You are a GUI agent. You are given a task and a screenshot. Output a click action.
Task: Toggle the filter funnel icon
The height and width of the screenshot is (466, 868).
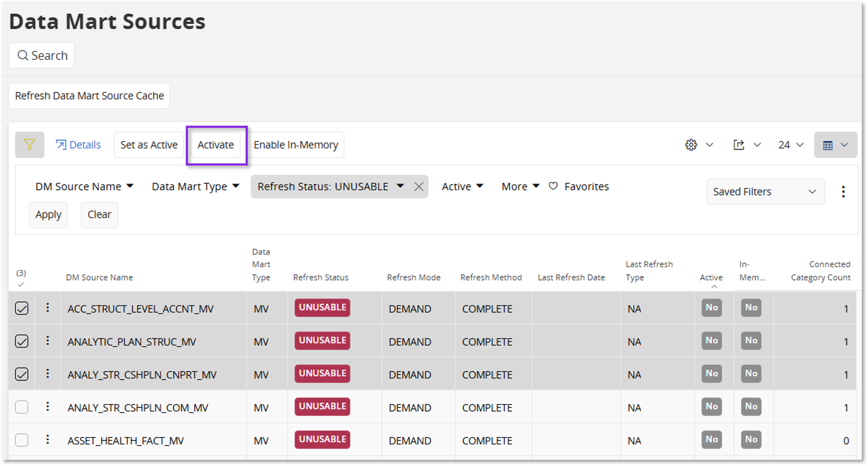29,145
